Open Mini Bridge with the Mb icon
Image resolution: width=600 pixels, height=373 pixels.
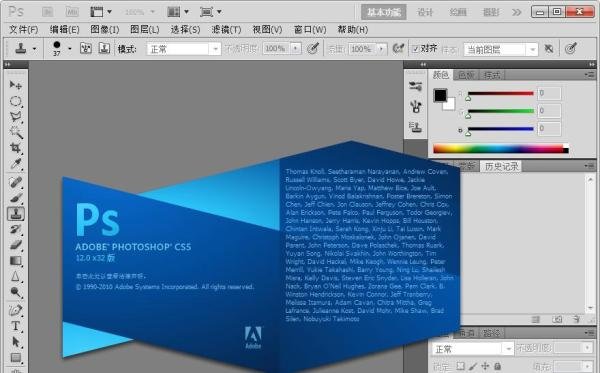coord(72,12)
